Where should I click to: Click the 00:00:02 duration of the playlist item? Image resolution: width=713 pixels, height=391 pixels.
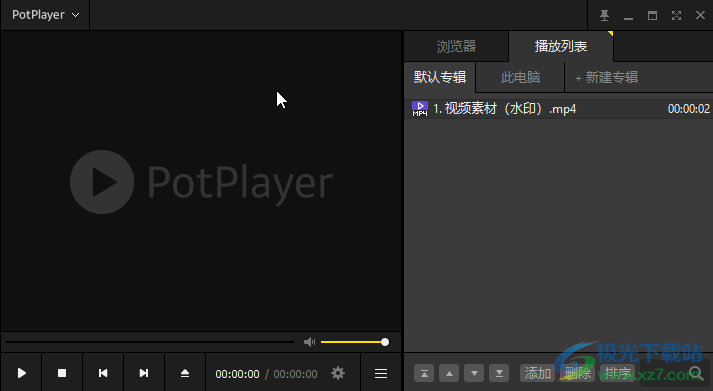click(x=688, y=109)
